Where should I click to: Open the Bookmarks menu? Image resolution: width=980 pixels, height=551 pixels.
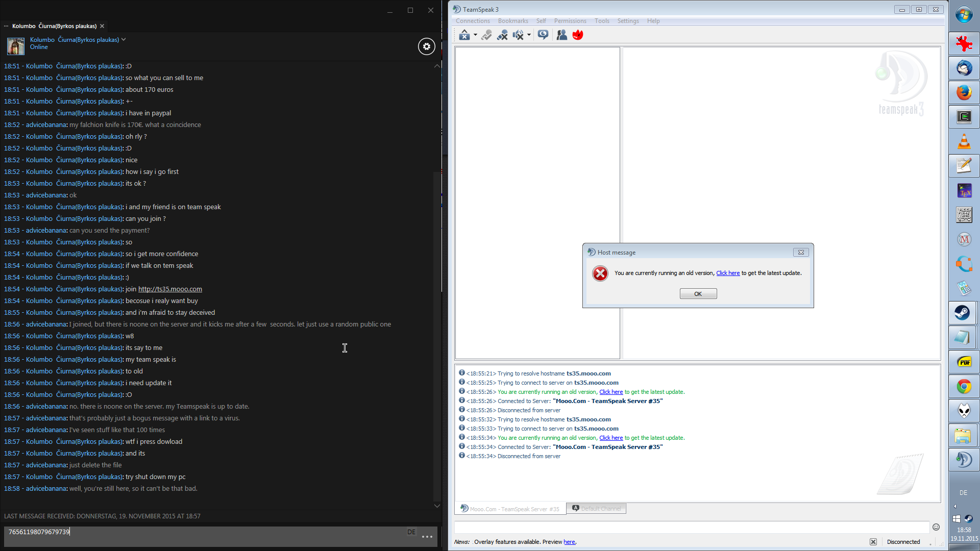click(513, 21)
